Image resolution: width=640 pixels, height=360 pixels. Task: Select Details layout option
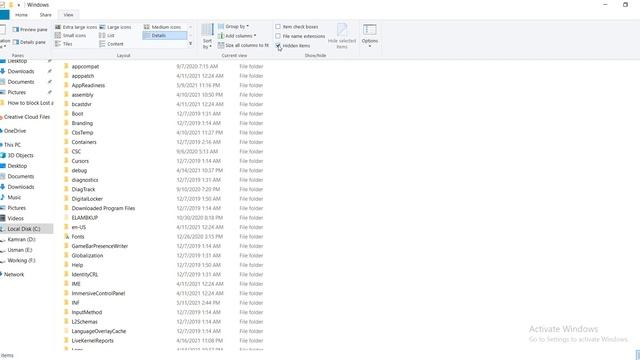164,36
